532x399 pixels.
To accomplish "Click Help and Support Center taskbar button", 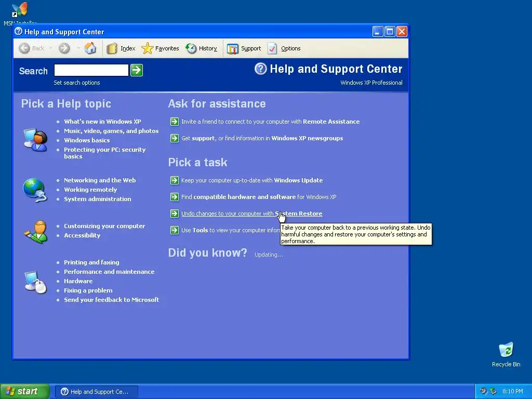I will coord(97,392).
